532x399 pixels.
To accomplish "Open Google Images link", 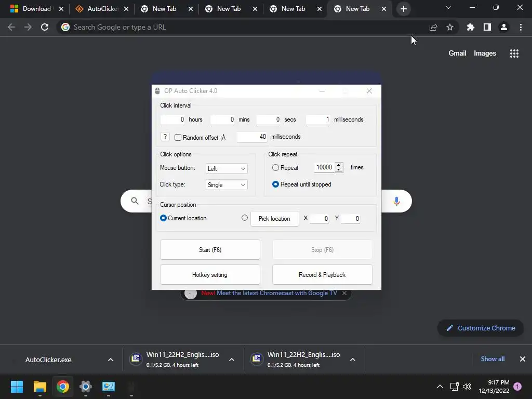I will tap(485, 54).
